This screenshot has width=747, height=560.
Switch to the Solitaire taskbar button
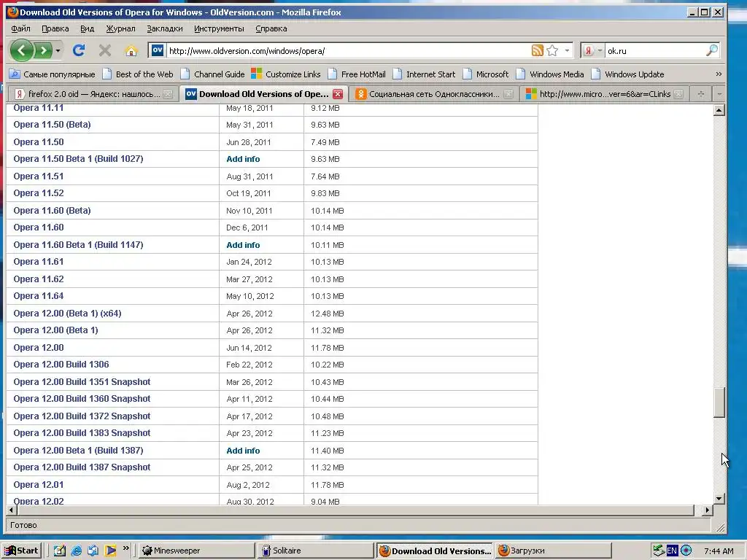316,551
